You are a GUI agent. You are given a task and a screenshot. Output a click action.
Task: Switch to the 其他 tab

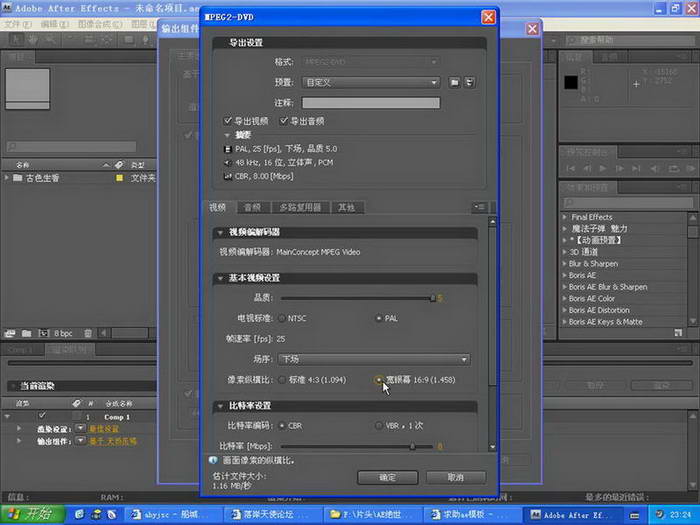(x=346, y=207)
